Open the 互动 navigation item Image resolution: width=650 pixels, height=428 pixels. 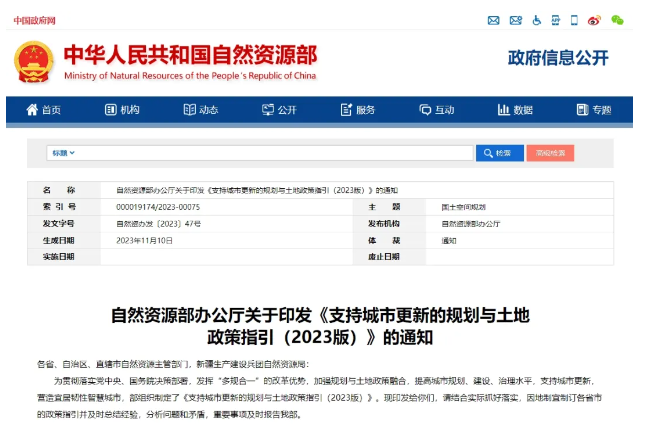(x=437, y=110)
